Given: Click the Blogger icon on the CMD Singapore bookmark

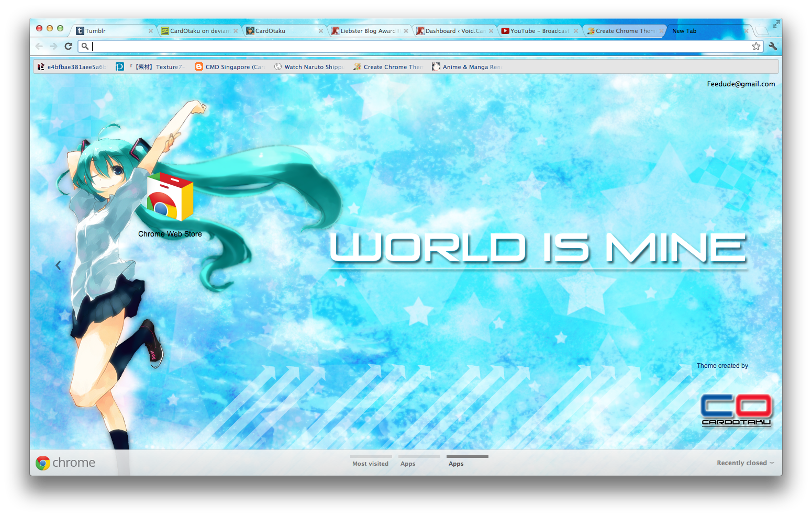Looking at the screenshot, I should [199, 66].
